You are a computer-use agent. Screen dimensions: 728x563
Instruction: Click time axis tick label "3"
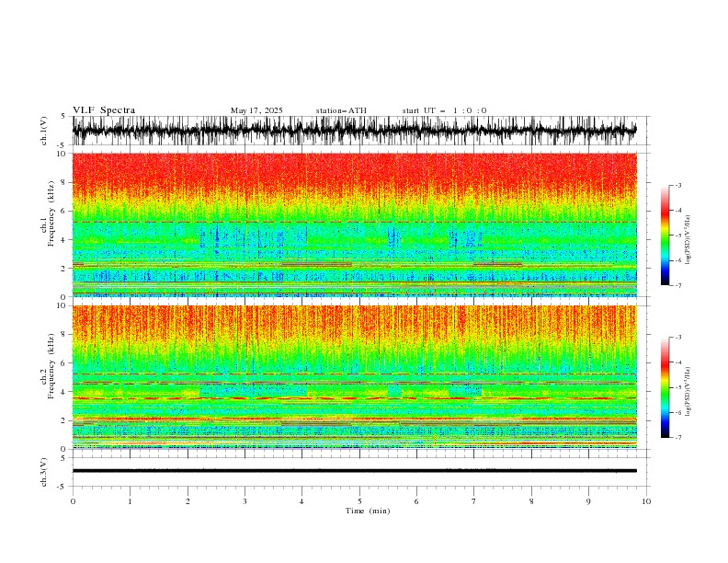(x=245, y=501)
